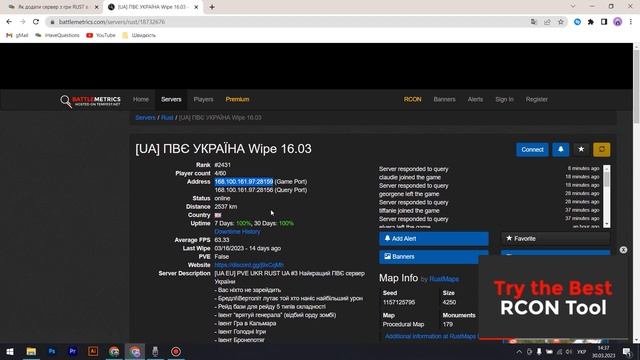Click Register in the header
Viewport: 640px width, 360px height.
(536, 99)
